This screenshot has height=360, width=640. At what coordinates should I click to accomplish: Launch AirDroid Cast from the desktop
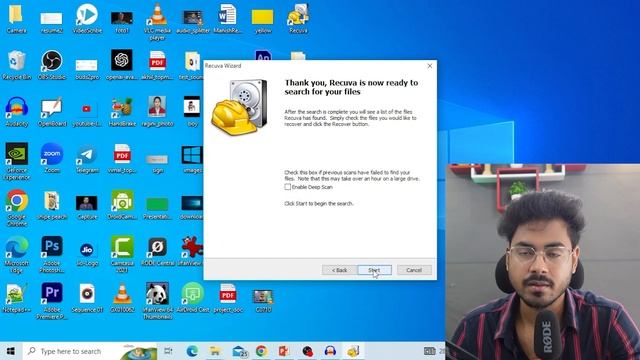tap(193, 298)
